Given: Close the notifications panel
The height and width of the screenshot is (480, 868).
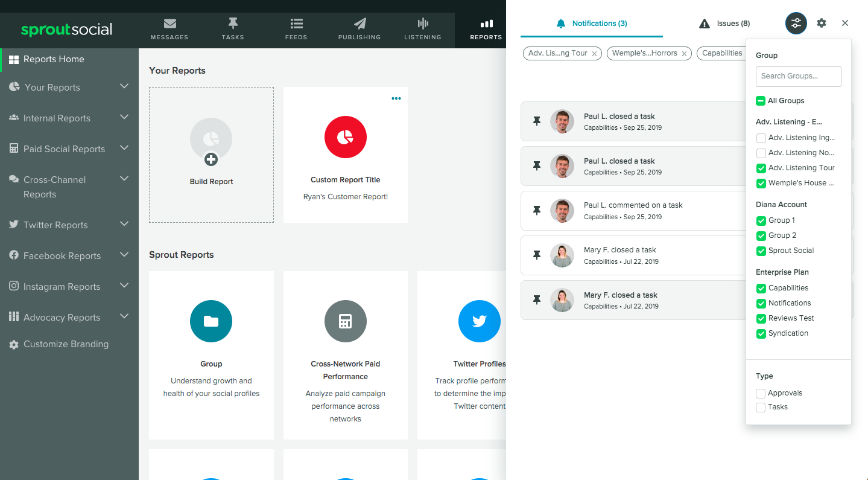Looking at the screenshot, I should (845, 23).
